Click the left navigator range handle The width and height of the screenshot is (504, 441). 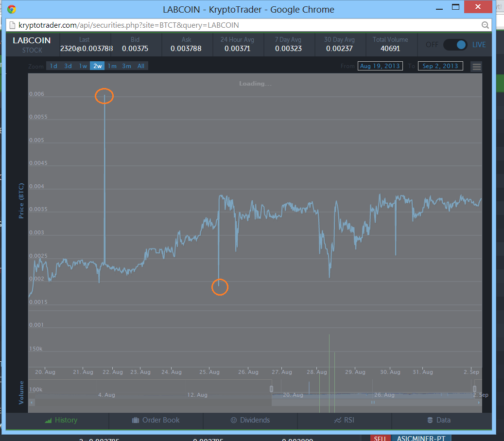[x=271, y=389]
